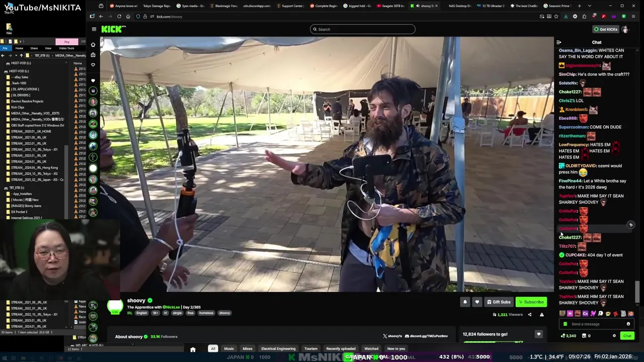Click the browser reload button
The image size is (644, 362).
point(119,17)
